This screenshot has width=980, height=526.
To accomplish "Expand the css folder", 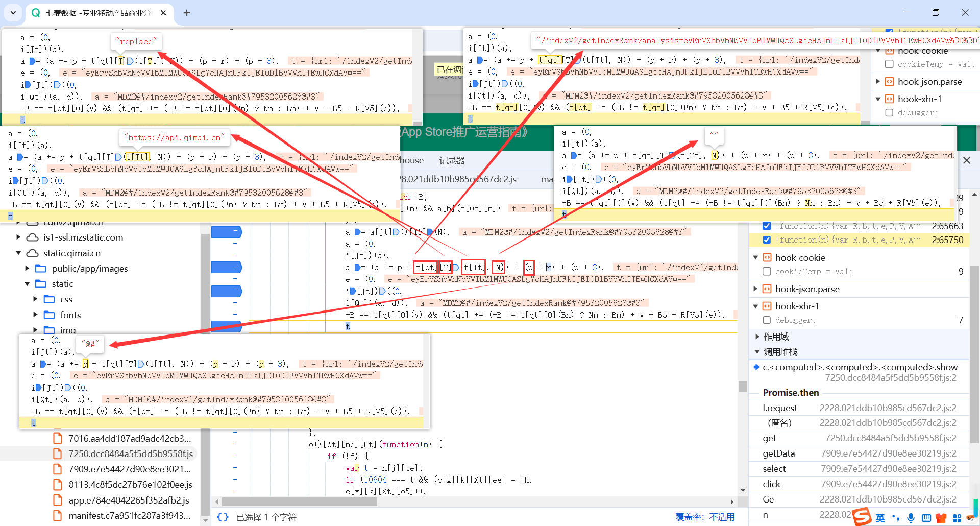I will [35, 299].
